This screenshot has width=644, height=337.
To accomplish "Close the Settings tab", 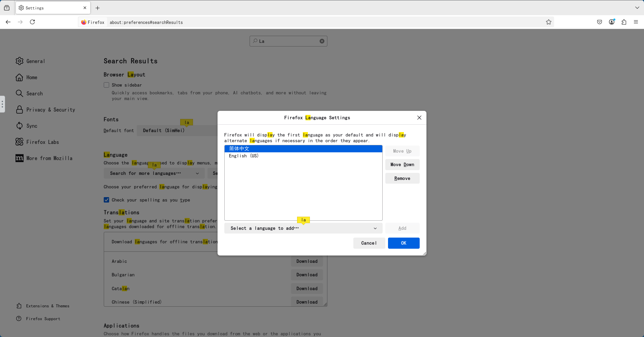I will point(85,8).
